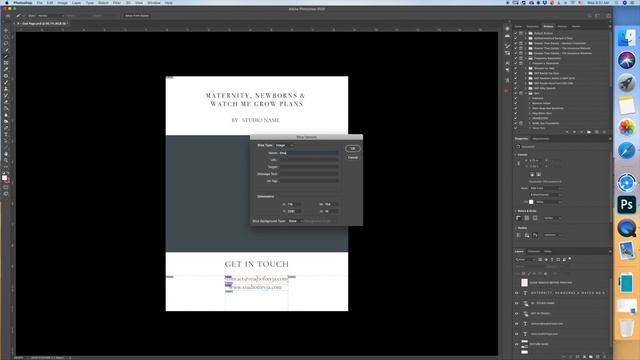640x360 pixels.
Task: Hide the MATERNITY, NEWBORNS text layer
Action: 516,293
